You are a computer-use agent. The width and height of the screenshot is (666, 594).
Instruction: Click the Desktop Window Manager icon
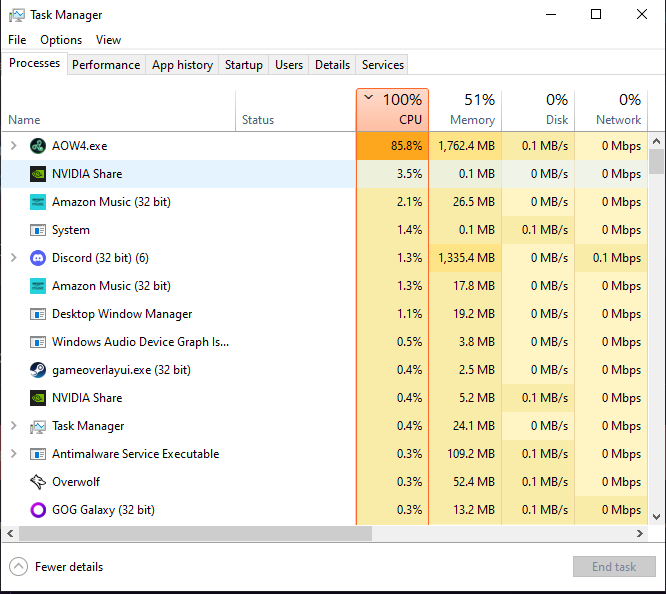38,314
